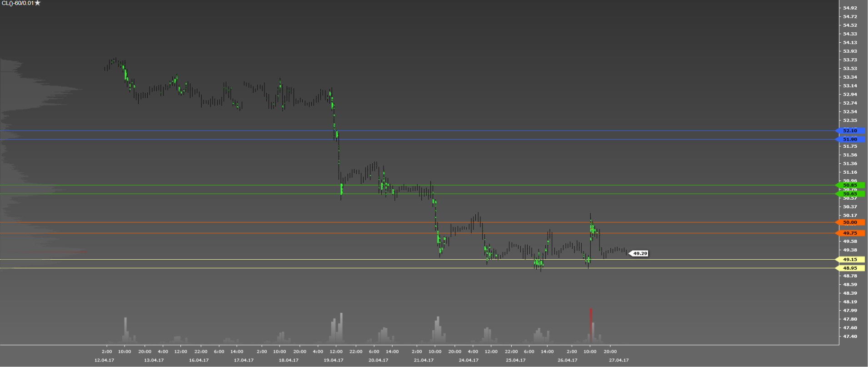
Task: Click the 54.92 value on price axis
Action: pos(850,8)
